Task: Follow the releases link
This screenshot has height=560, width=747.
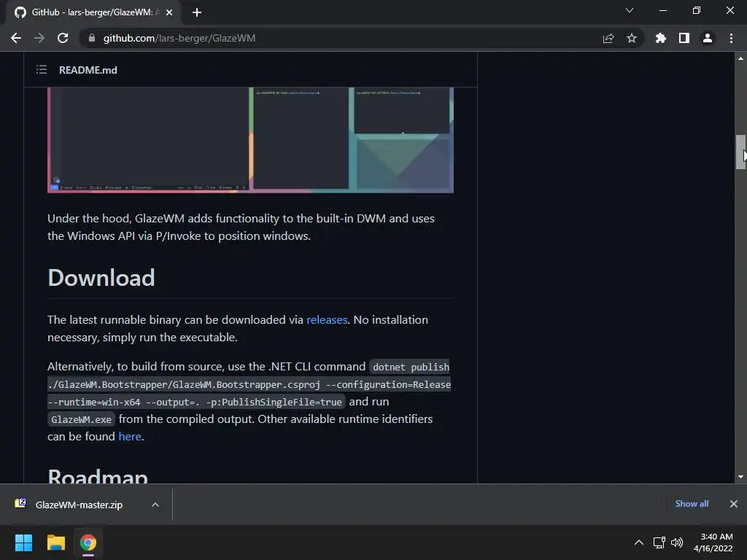Action: coord(327,319)
